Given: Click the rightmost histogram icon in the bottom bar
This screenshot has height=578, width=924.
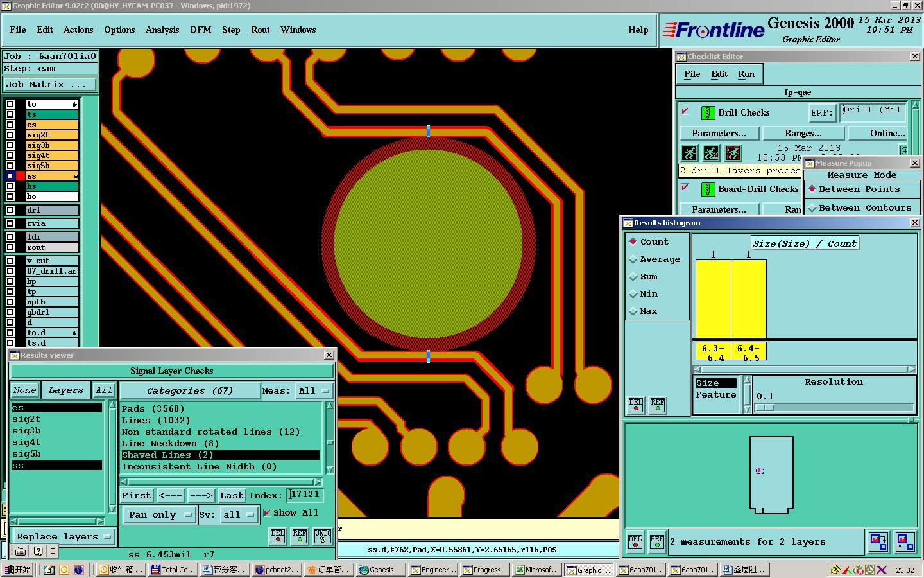Looking at the screenshot, I should (905, 541).
